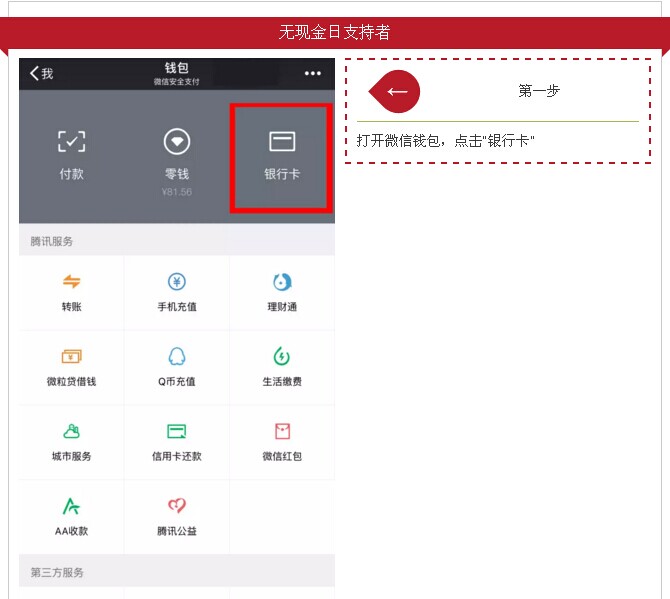Open 腾讯公益 charity service
The height and width of the screenshot is (599, 670).
point(177,517)
